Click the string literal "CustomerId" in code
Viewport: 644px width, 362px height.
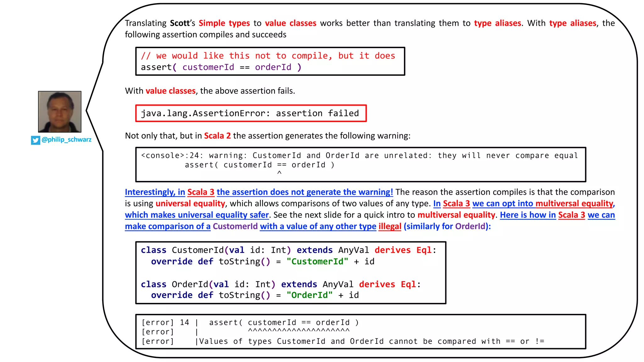coord(317,261)
